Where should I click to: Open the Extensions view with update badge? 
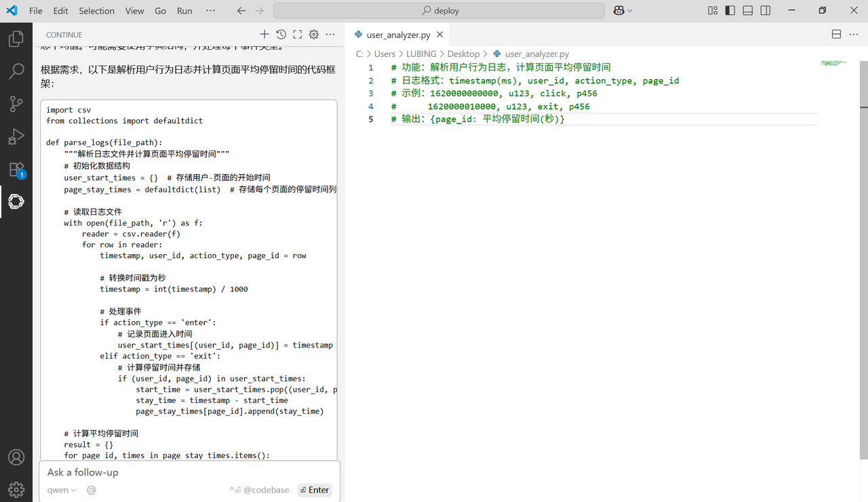16,169
